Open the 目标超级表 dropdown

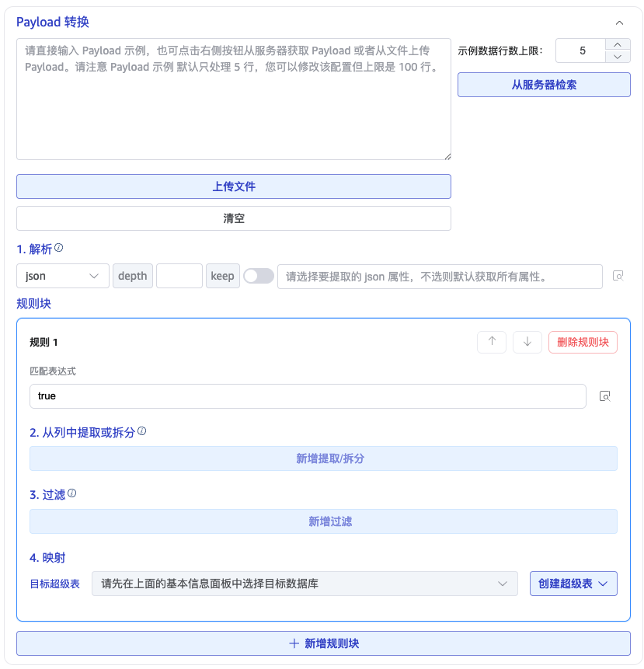pyautogui.click(x=305, y=584)
